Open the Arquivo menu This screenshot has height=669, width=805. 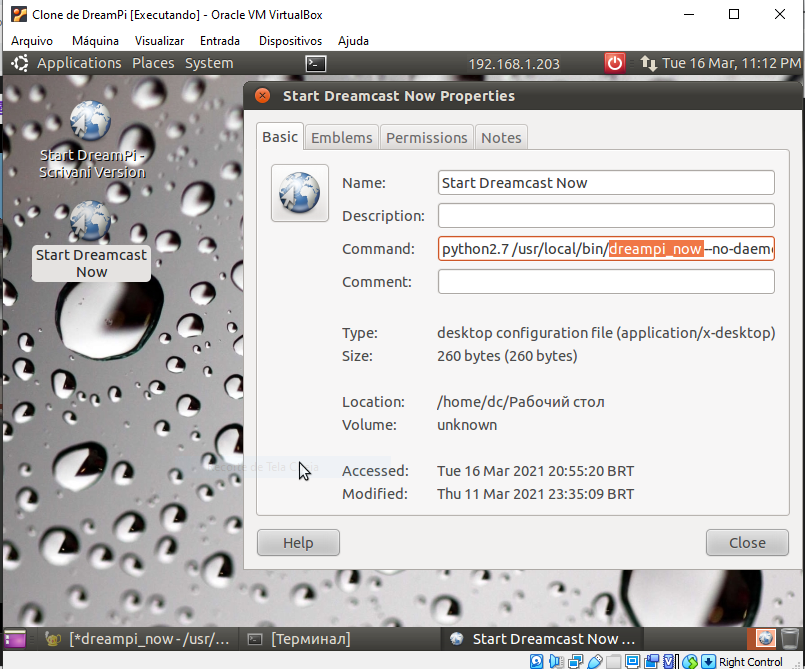coord(32,41)
